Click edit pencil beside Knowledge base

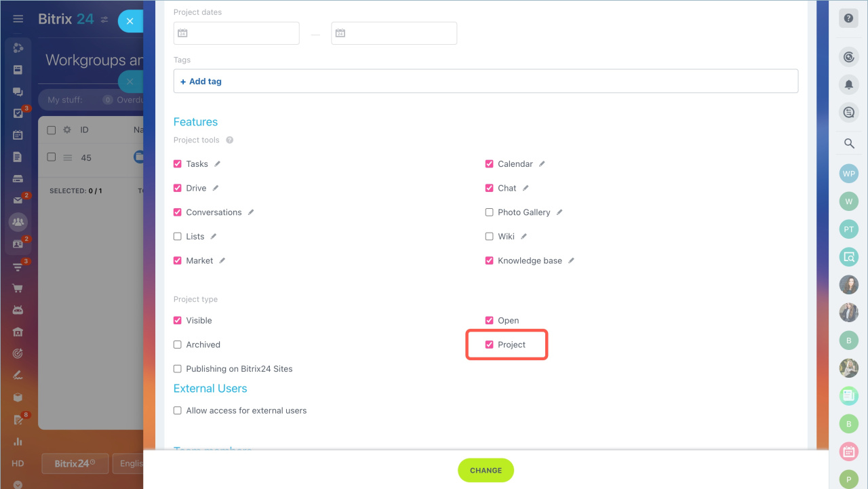571,260
